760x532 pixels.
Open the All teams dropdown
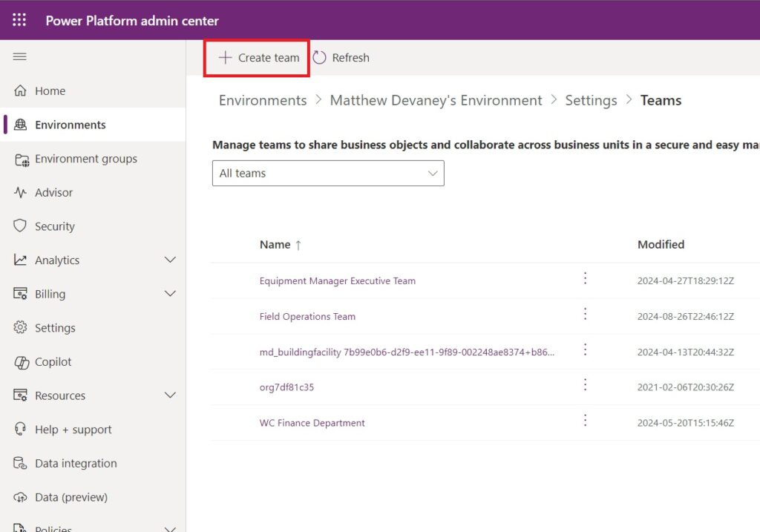click(328, 173)
